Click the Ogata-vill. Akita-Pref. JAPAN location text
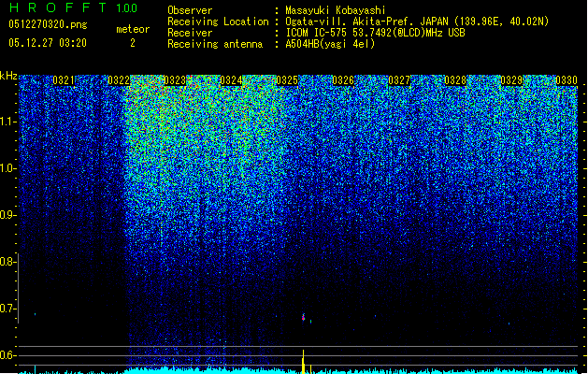 (417, 22)
